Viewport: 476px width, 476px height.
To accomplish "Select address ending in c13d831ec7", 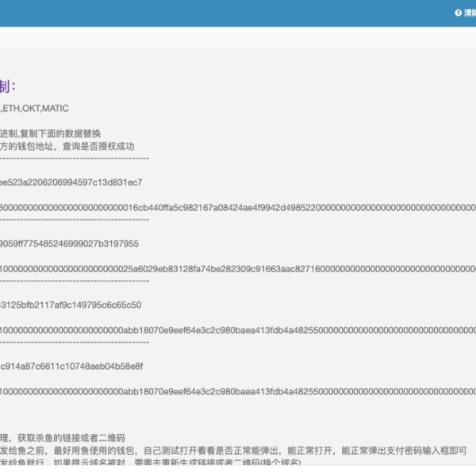I will tap(71, 182).
